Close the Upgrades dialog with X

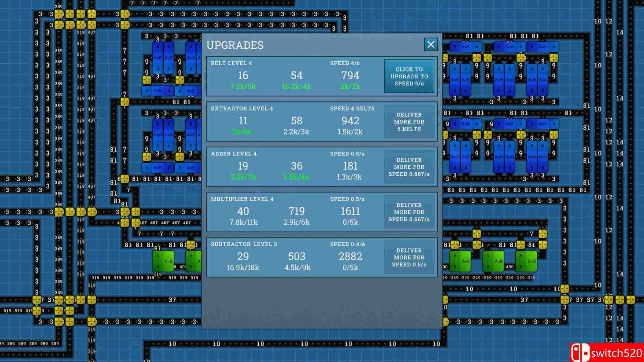431,44
